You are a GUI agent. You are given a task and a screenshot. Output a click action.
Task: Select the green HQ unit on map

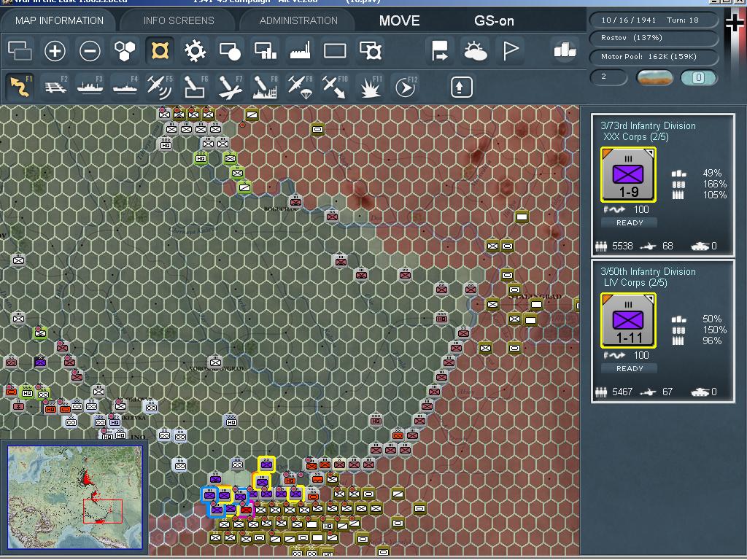click(201, 158)
